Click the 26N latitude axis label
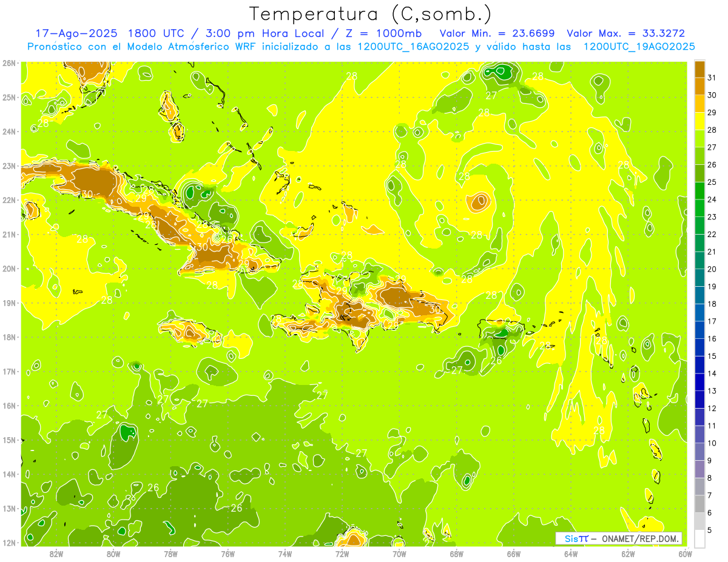Image resolution: width=728 pixels, height=562 pixels. [x=9, y=62]
